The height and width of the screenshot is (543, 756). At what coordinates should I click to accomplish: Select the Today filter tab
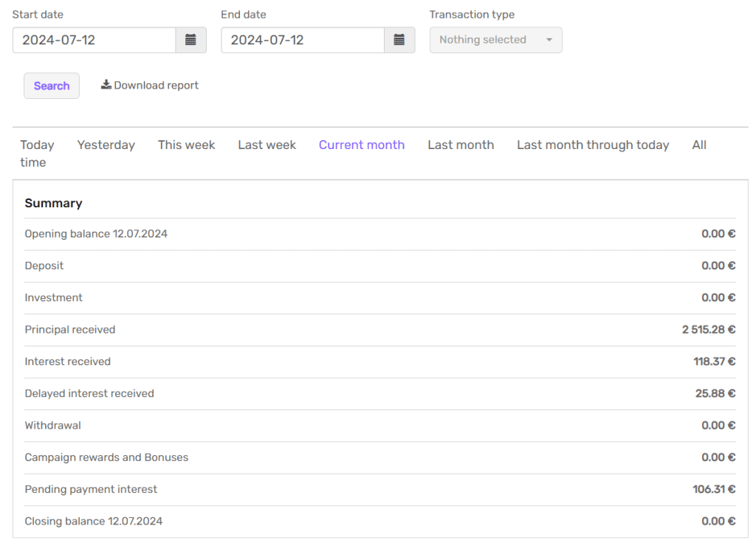click(x=37, y=145)
